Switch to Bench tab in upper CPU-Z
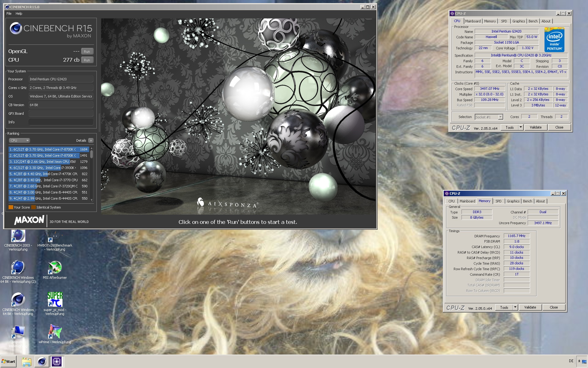 click(x=533, y=21)
